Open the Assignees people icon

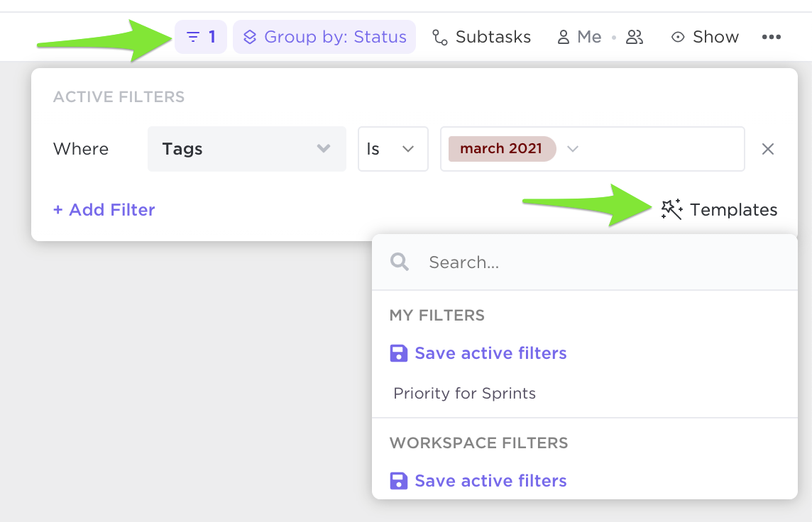[x=635, y=37]
